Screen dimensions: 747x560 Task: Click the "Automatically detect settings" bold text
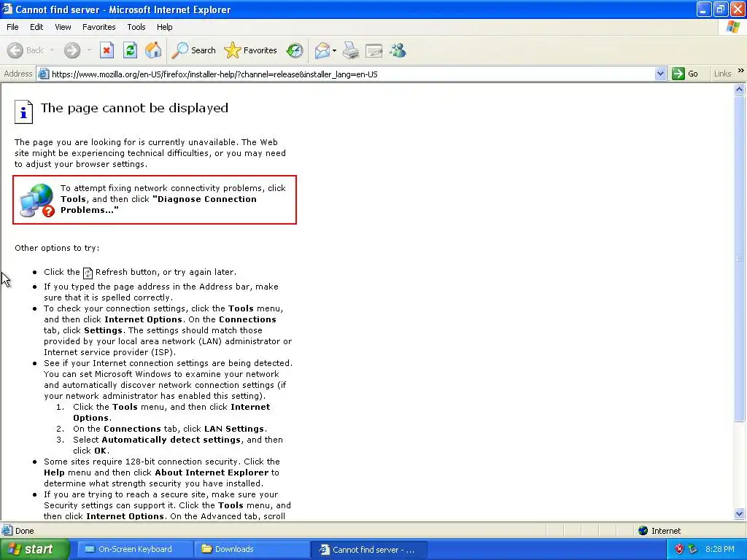[x=171, y=440]
